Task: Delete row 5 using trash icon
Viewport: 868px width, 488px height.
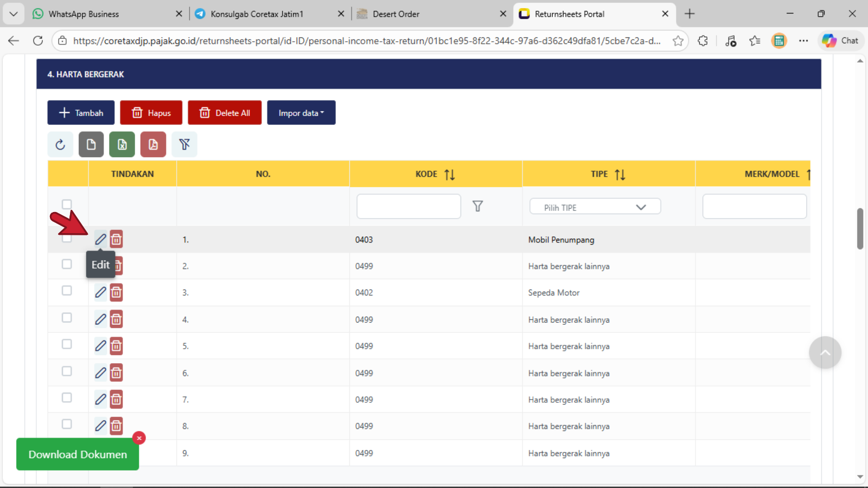Action: [x=116, y=346]
